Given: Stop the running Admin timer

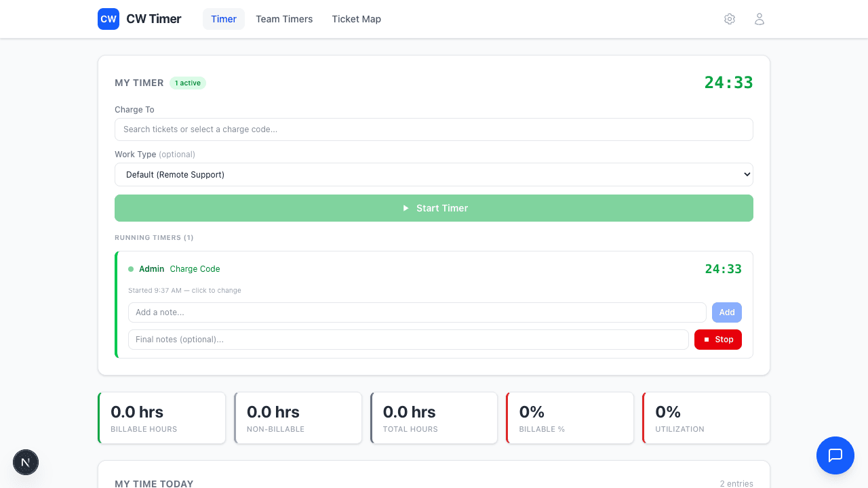Looking at the screenshot, I should [x=717, y=340].
